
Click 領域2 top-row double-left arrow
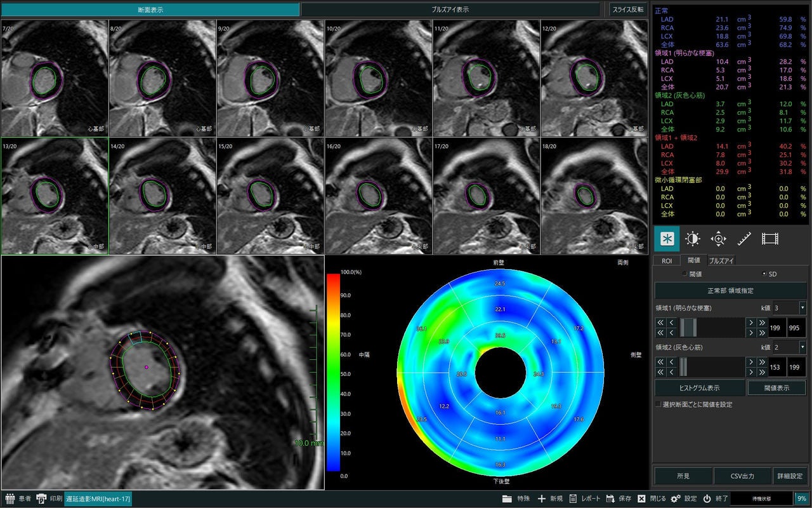660,362
